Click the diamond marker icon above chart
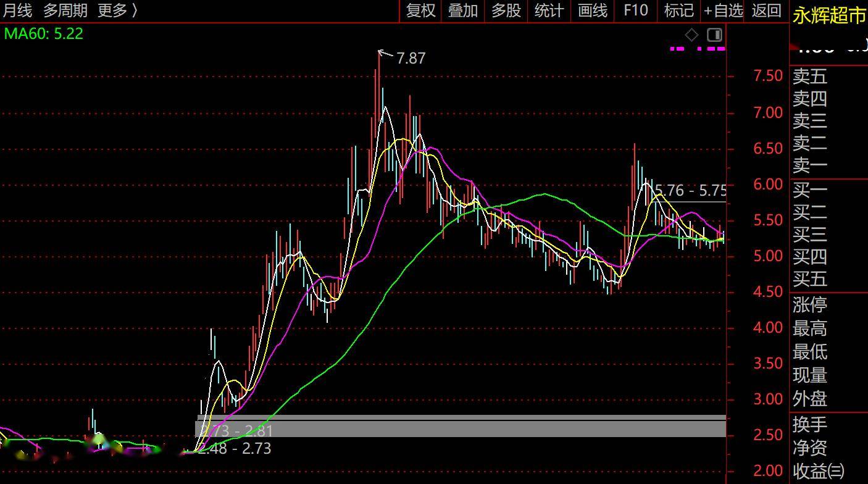Screen dimensions: 868x484 691,35
